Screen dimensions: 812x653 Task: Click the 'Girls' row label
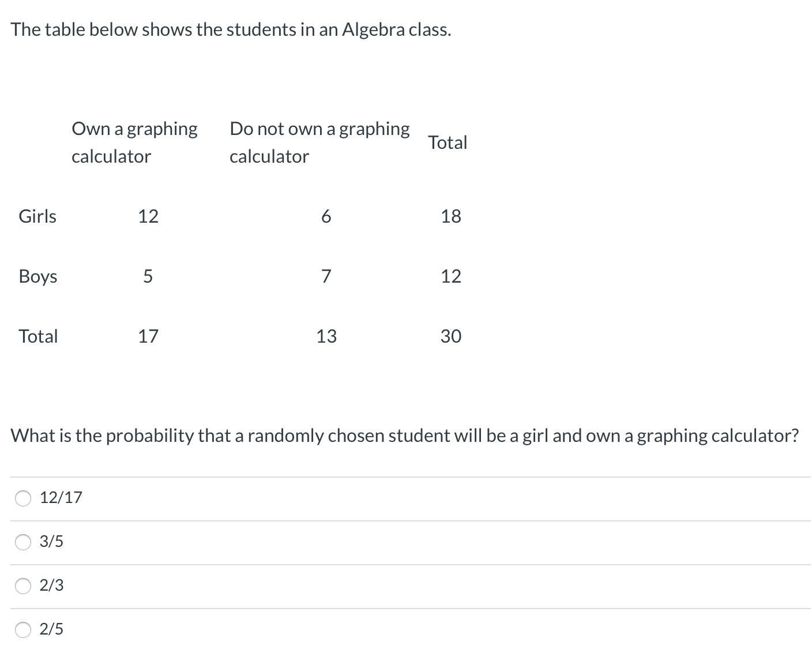[37, 216]
